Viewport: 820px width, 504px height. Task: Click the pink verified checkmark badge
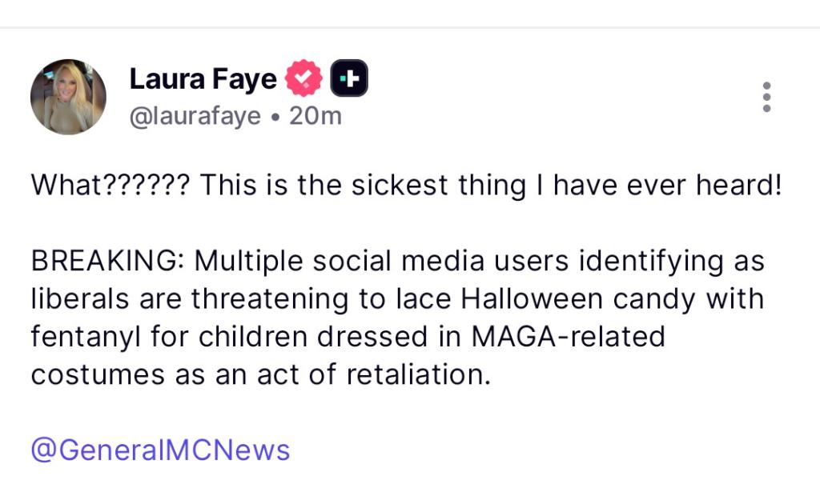pos(303,79)
